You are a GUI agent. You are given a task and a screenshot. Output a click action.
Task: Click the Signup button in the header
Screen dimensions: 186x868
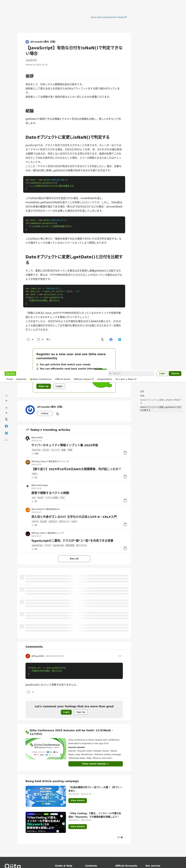pyautogui.click(x=175, y=373)
